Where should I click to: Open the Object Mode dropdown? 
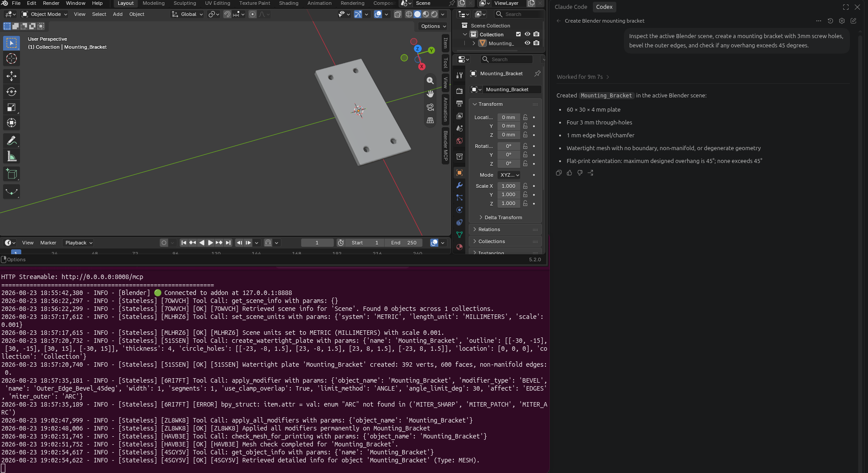[x=45, y=14]
